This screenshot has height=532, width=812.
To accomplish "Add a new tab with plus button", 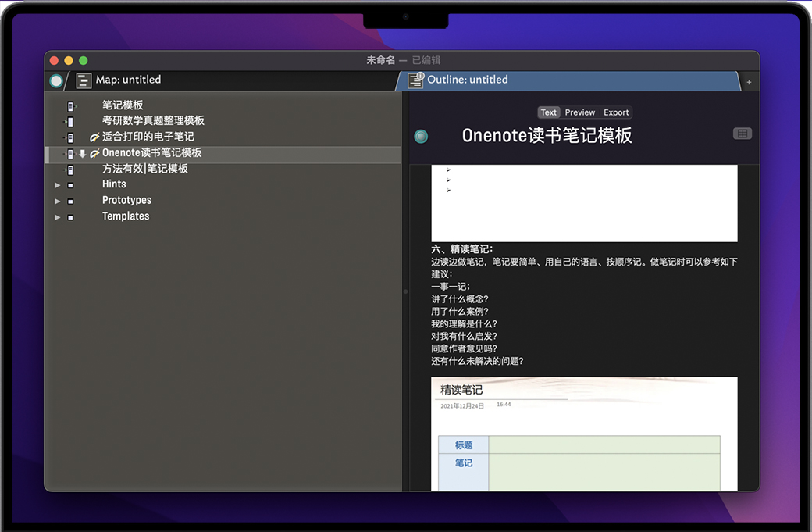I will click(749, 82).
